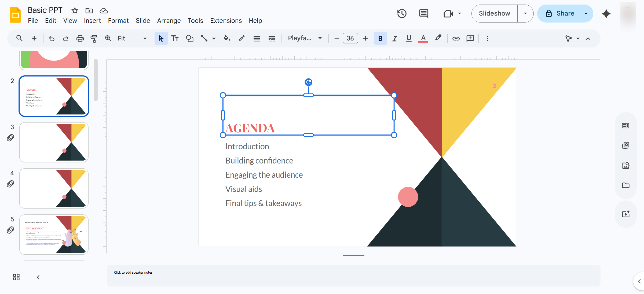Select the Text box tool
This screenshot has width=644, height=294.
175,38
